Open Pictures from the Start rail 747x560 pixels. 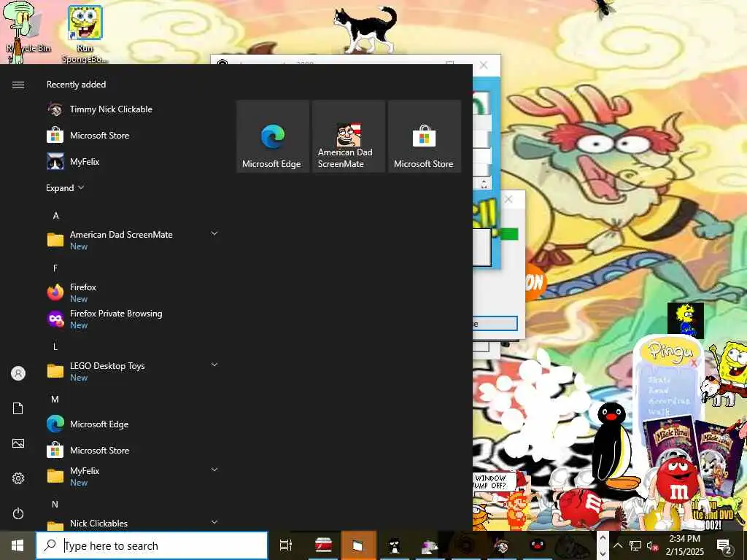point(18,443)
